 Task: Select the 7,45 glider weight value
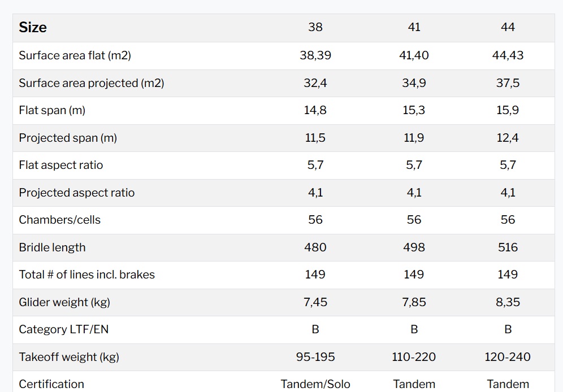(315, 302)
